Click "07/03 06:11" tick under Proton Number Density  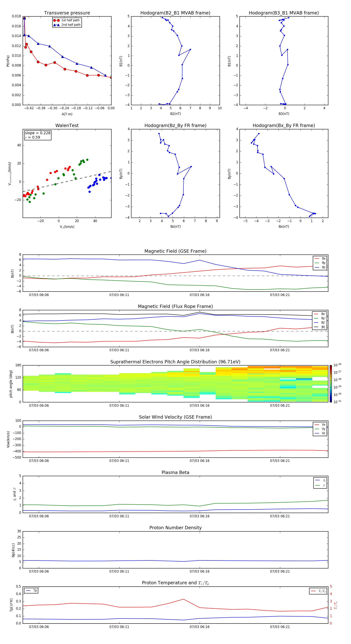[x=119, y=571]
